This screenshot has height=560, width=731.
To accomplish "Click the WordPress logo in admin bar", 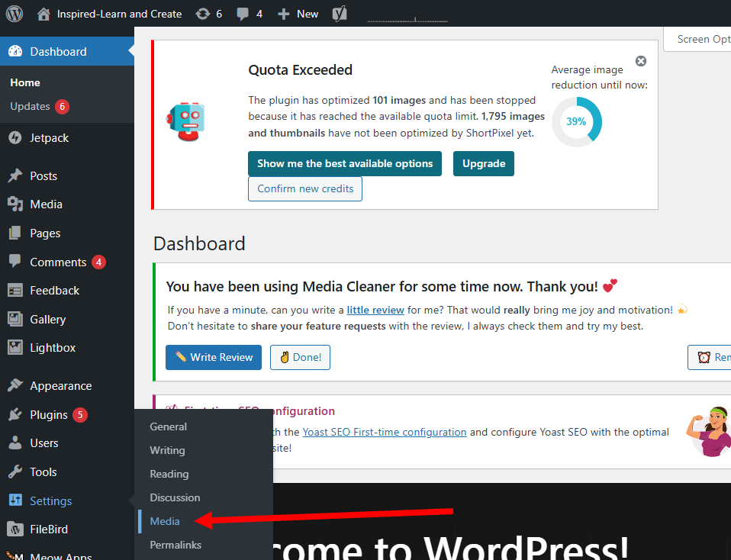I will pos(14,14).
